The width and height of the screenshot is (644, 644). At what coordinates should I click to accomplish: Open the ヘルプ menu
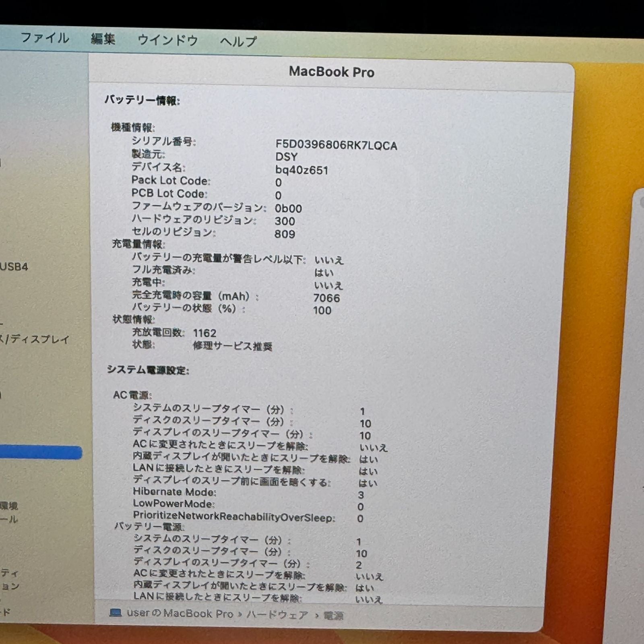238,41
